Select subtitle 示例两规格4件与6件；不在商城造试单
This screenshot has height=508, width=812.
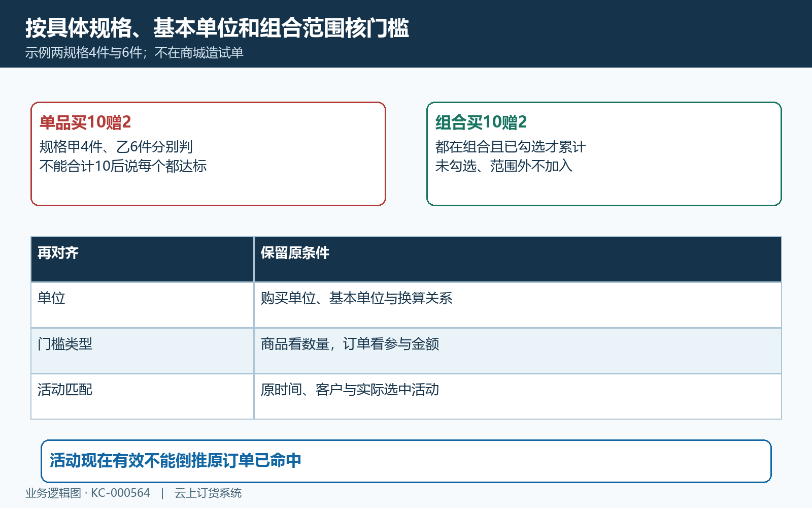pyautogui.click(x=134, y=53)
